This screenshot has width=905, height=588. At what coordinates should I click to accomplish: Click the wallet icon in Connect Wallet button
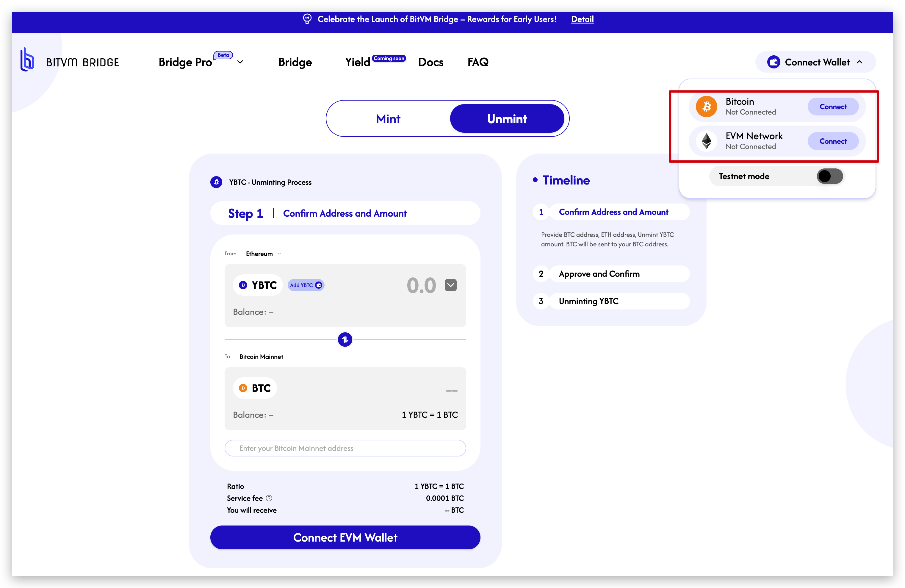774,62
